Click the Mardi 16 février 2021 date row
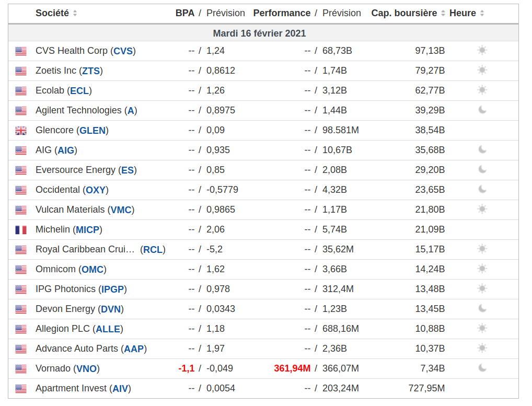This screenshot has width=532, height=406. click(259, 33)
